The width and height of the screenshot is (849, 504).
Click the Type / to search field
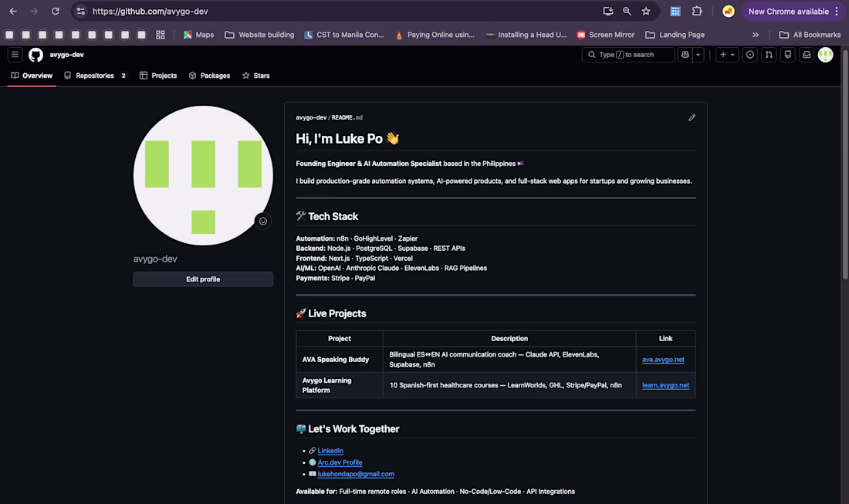click(x=628, y=55)
